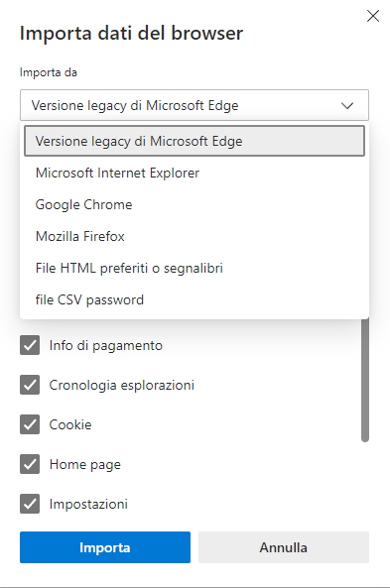Viewport: 390px width, 588px height.
Task: Disable the Cookie checkbox
Action: tap(30, 424)
